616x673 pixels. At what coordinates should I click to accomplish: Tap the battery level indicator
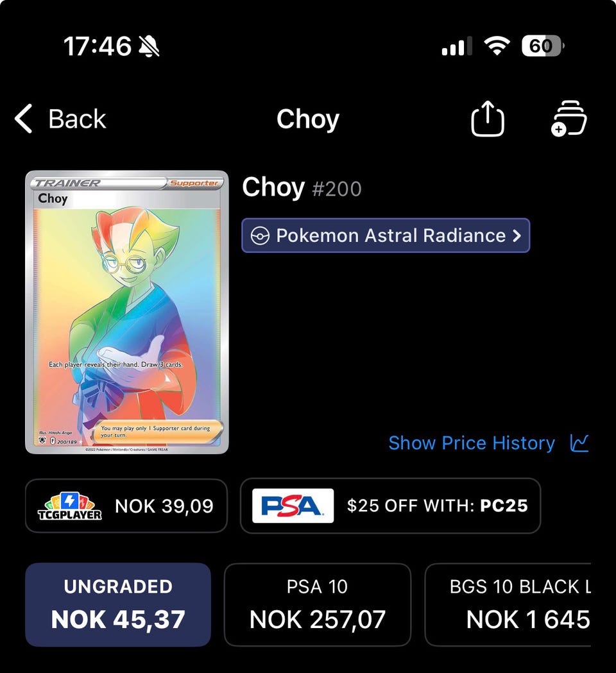[542, 46]
